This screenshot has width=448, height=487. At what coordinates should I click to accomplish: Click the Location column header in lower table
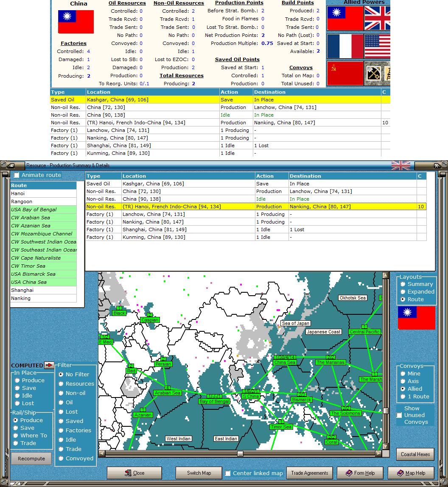pyautogui.click(x=188, y=176)
